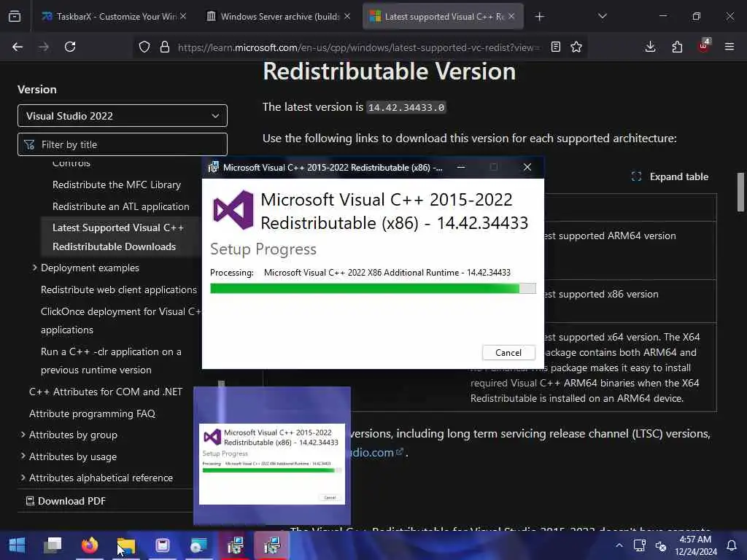Click the site security padlock icon
The width and height of the screenshot is (747, 560).
click(x=165, y=47)
